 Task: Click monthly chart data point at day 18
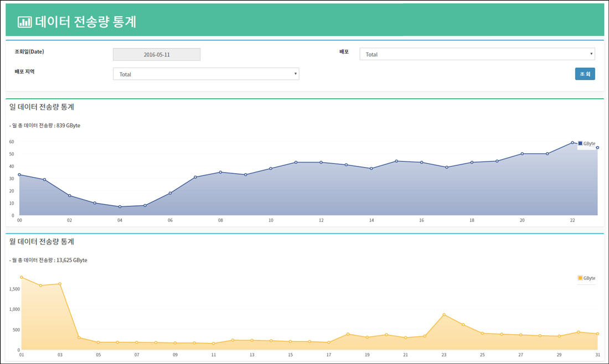pyautogui.click(x=348, y=334)
